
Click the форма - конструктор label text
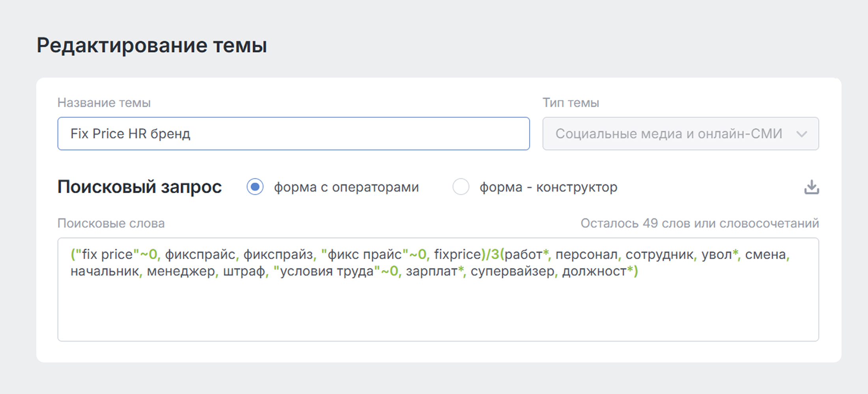(548, 187)
